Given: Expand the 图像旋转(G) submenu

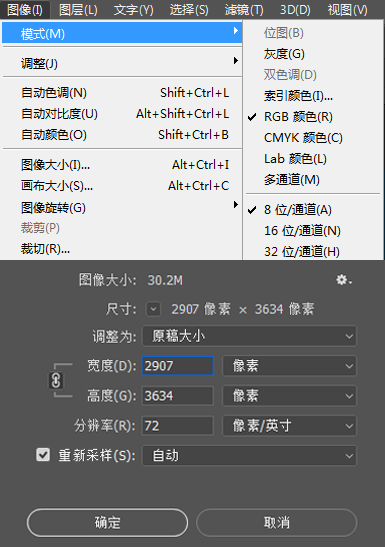Looking at the screenshot, I should (122, 207).
